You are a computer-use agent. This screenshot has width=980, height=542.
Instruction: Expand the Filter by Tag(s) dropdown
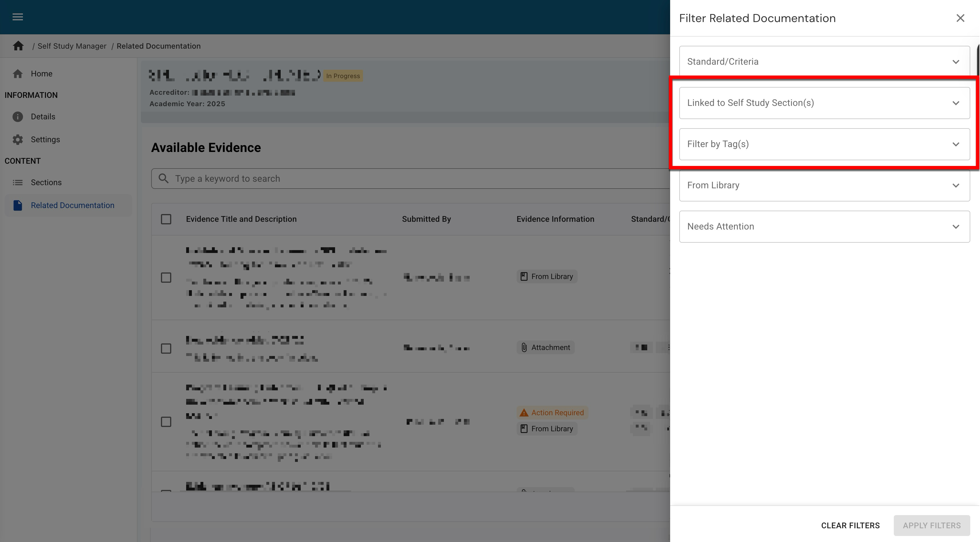[x=824, y=144]
